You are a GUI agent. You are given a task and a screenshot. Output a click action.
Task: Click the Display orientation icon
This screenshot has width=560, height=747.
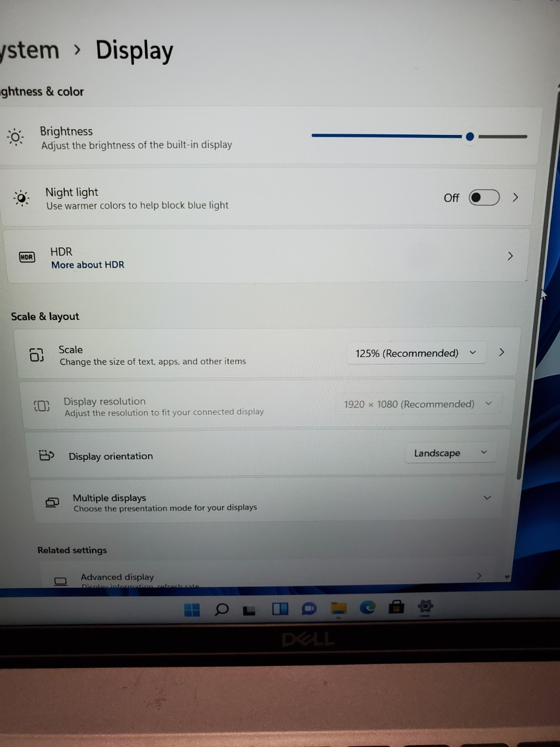click(47, 455)
